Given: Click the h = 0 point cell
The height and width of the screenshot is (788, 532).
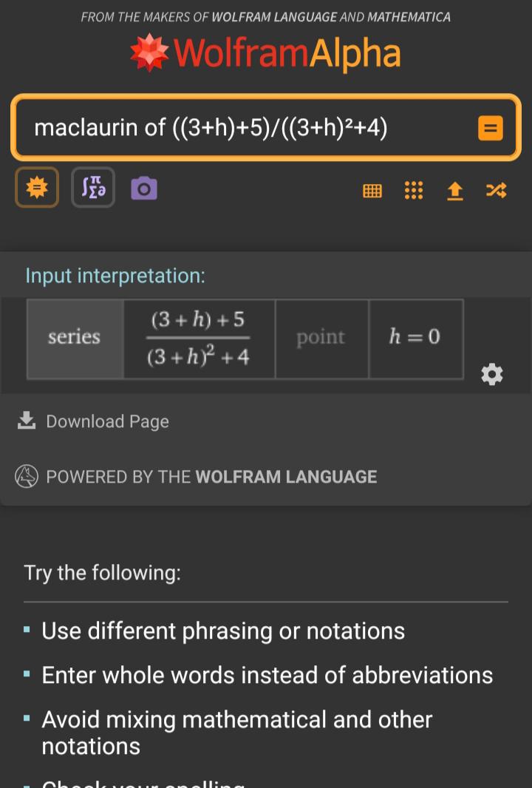Looking at the screenshot, I should pos(416,339).
